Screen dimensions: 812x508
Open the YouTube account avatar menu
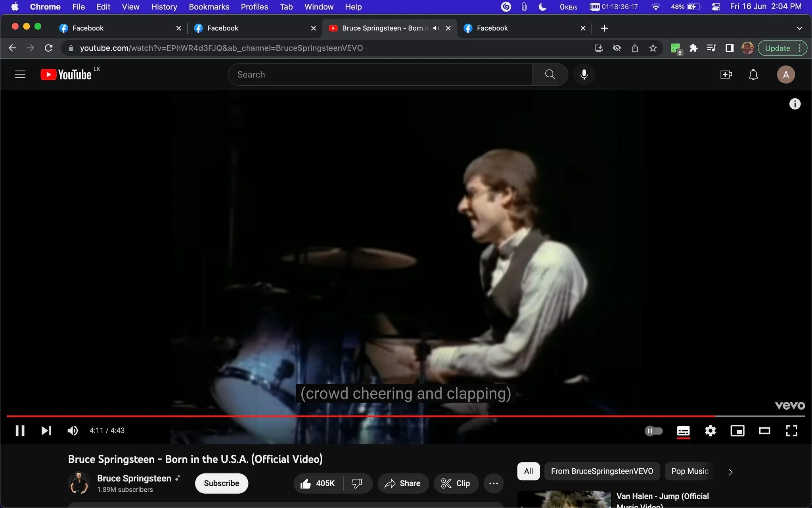tap(785, 75)
